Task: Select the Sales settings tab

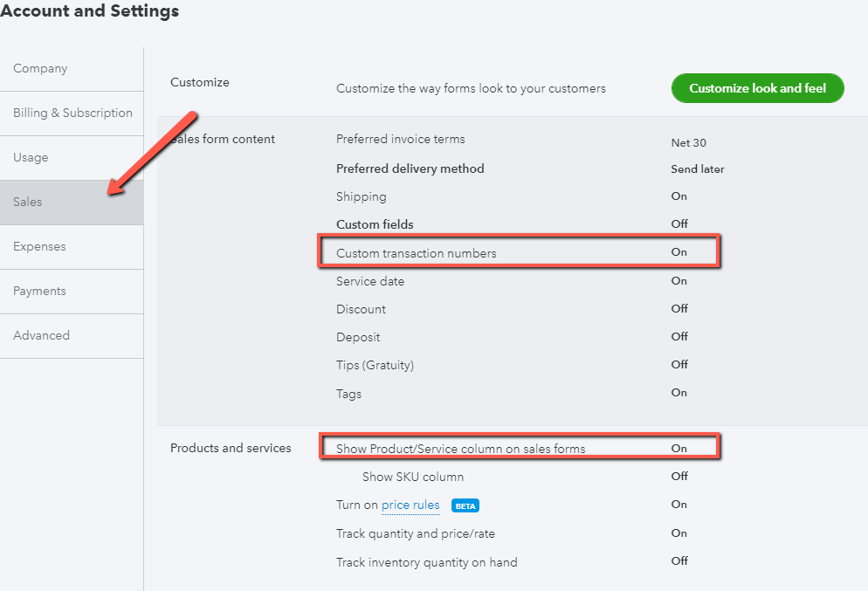Action: pyautogui.click(x=27, y=202)
